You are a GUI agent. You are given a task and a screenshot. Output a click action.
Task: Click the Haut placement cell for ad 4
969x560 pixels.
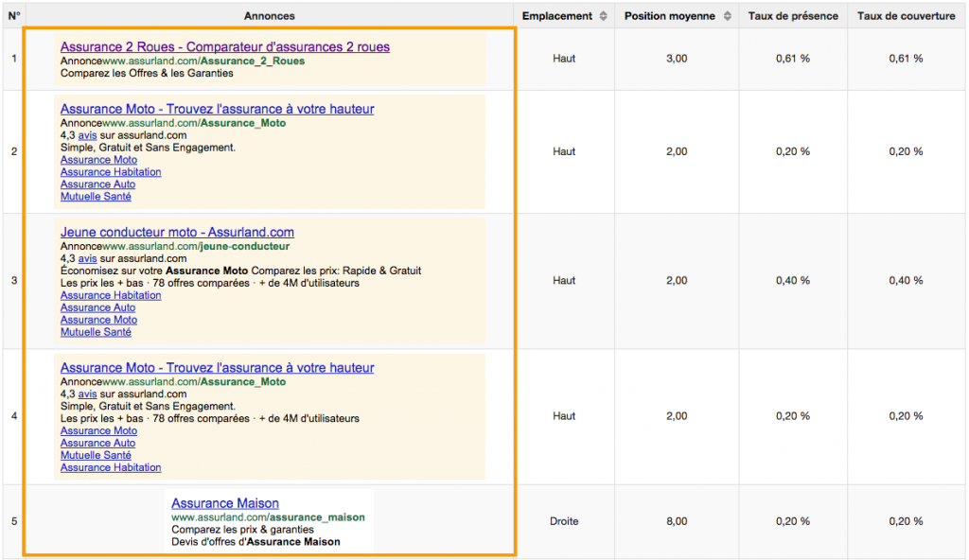click(x=564, y=416)
